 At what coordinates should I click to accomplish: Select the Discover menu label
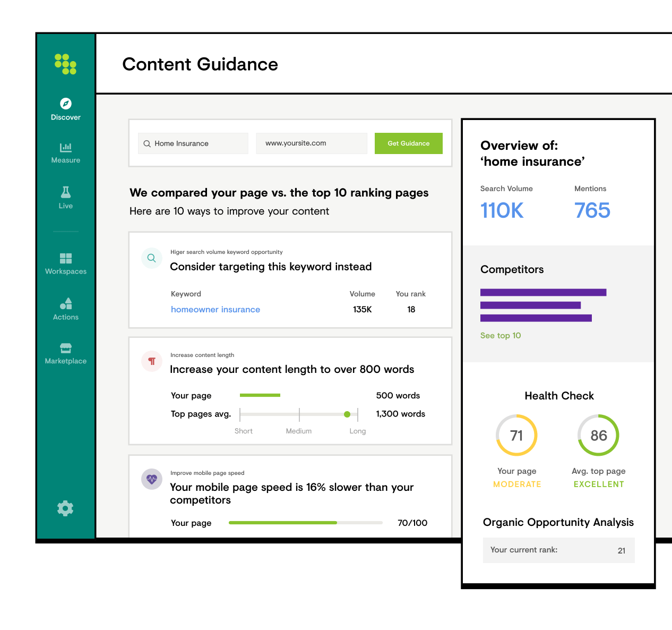(x=66, y=117)
